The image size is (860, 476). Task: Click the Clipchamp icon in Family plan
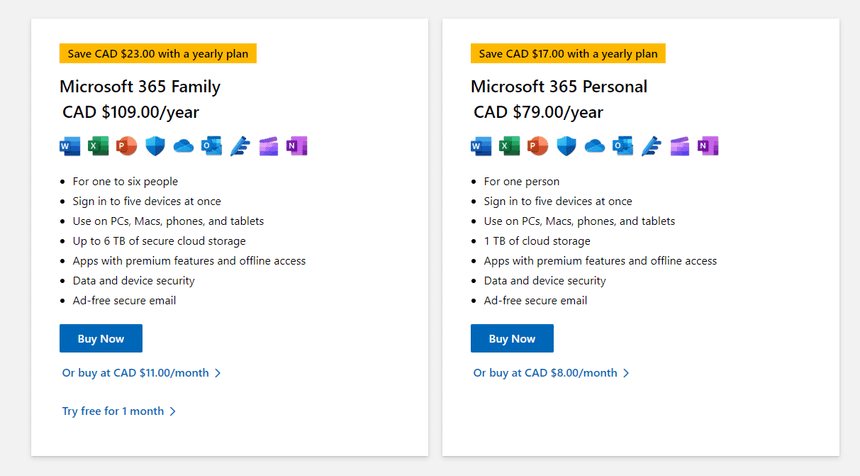tap(268, 146)
